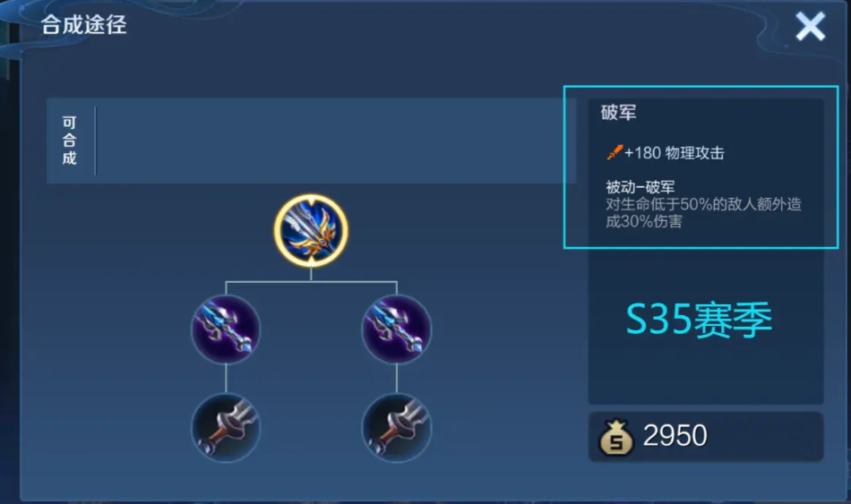Click the S35赛季 season label
Screen dimensions: 851x504
pos(699,320)
